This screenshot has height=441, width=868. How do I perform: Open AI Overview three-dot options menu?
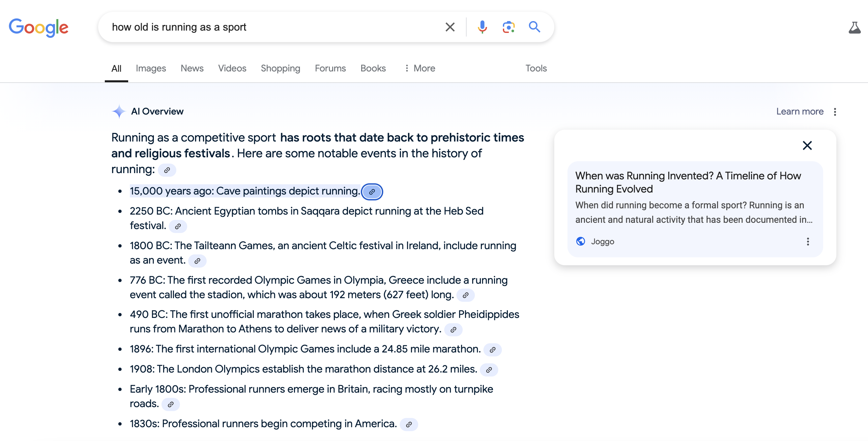pyautogui.click(x=835, y=112)
